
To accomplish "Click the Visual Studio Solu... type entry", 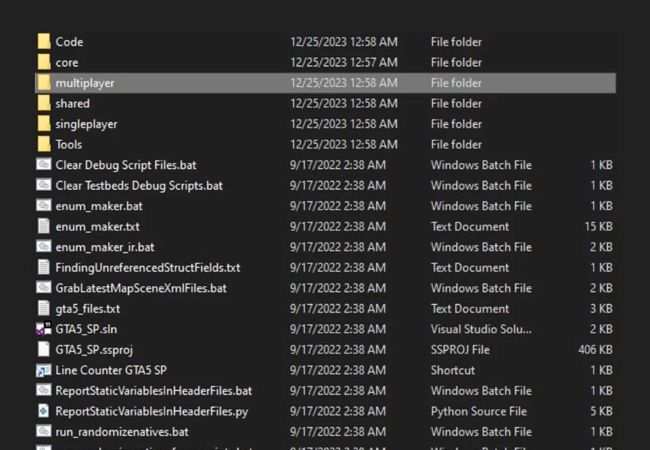I will pyautogui.click(x=481, y=329).
